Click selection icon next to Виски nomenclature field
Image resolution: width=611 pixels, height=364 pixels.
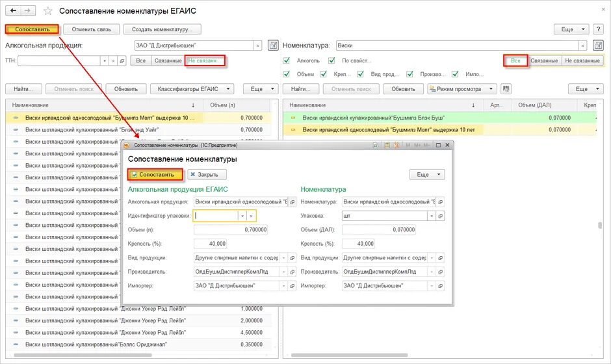pyautogui.click(x=598, y=45)
